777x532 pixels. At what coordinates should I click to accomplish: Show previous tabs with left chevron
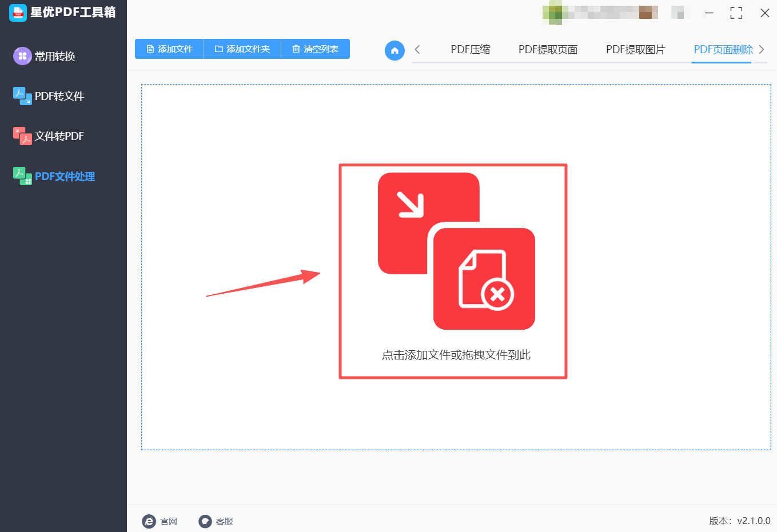tap(417, 50)
